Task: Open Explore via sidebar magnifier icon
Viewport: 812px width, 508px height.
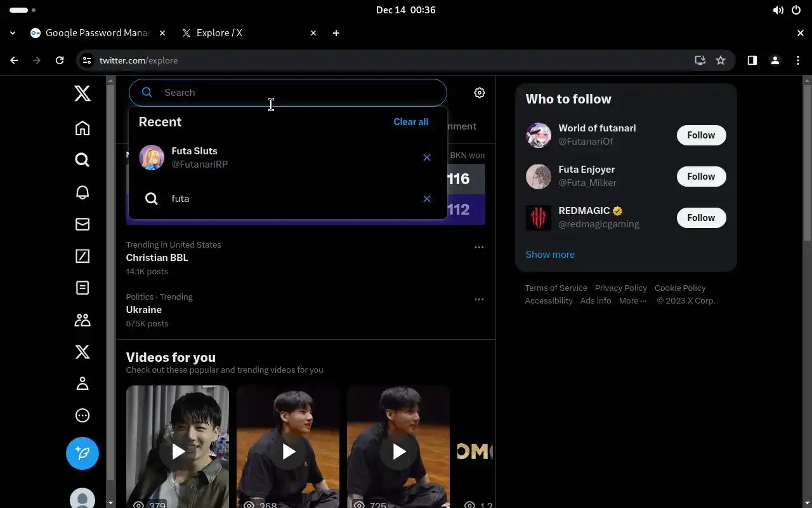Action: point(82,160)
